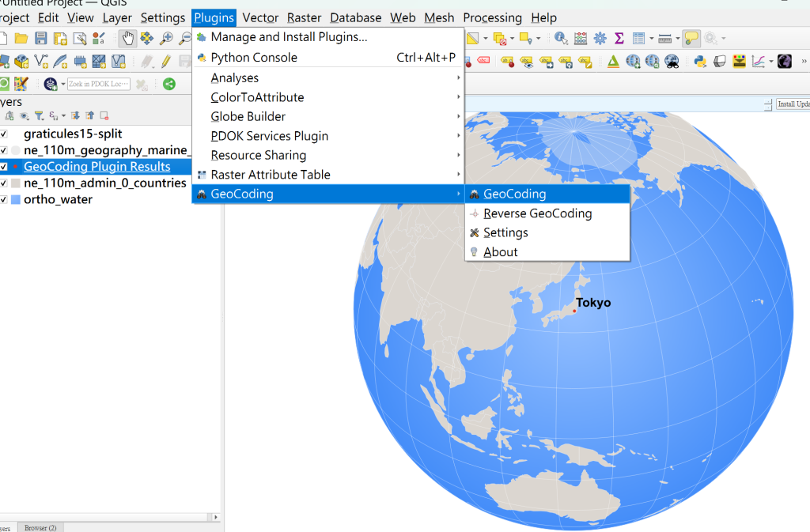Open the Field Calculator
810x532 pixels.
click(x=581, y=38)
